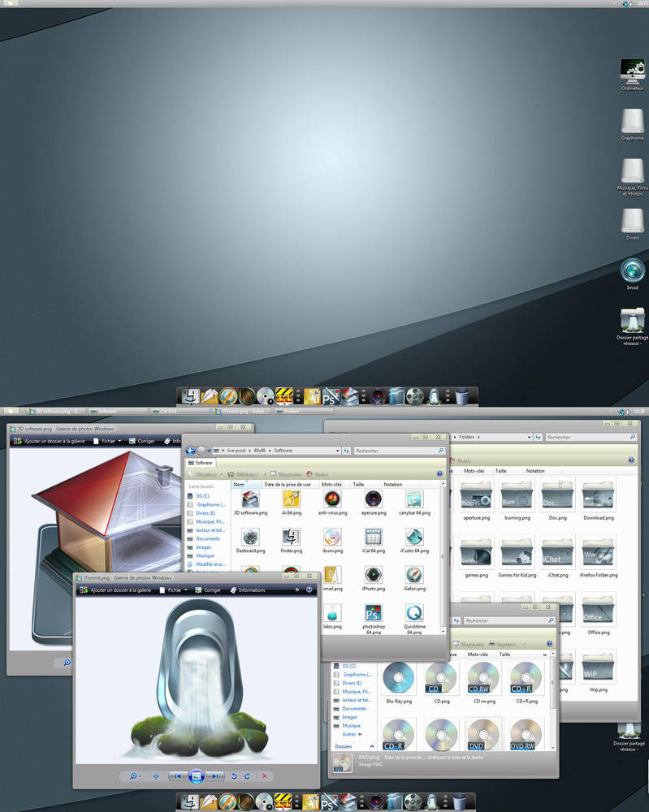Select the anti-virus.png file icon
Image resolution: width=649 pixels, height=812 pixels.
click(332, 499)
